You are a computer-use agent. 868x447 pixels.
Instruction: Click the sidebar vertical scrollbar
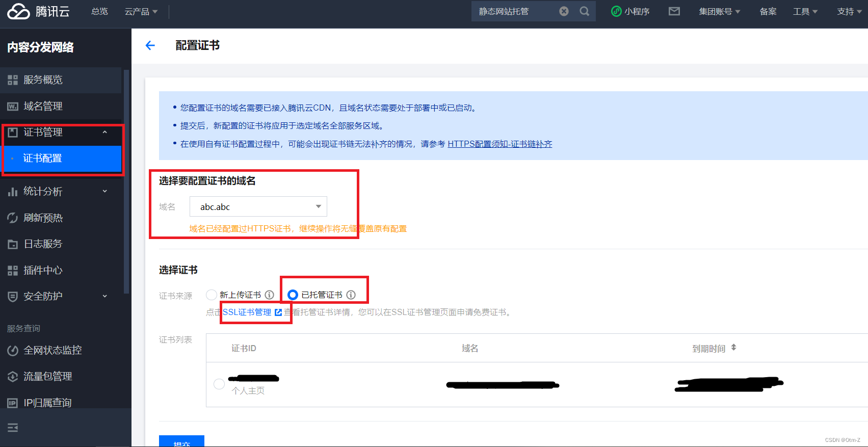[126, 181]
